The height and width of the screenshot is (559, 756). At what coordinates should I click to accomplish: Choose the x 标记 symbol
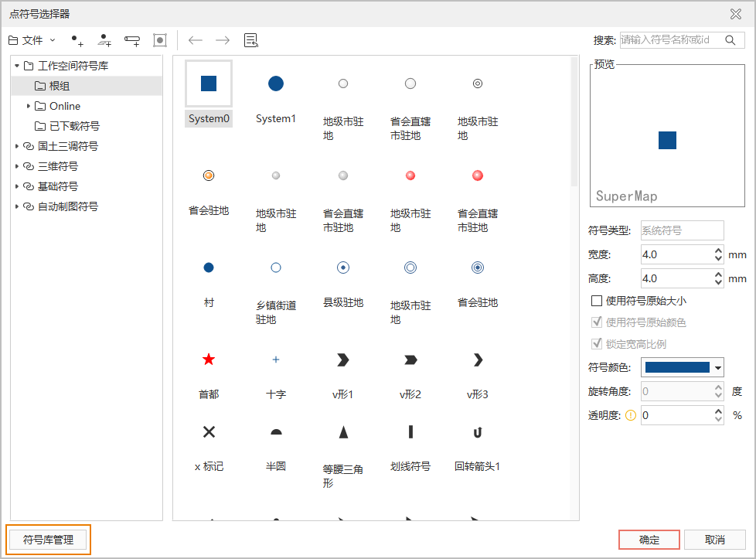[x=209, y=432]
